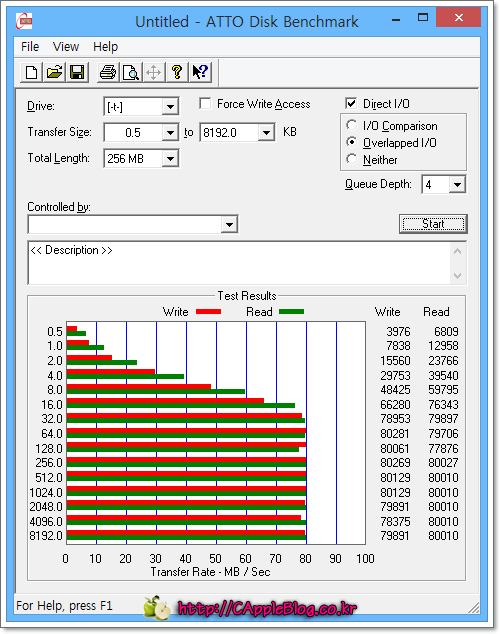500x634 pixels.
Task: Select the Neither radio button
Action: tap(352, 159)
